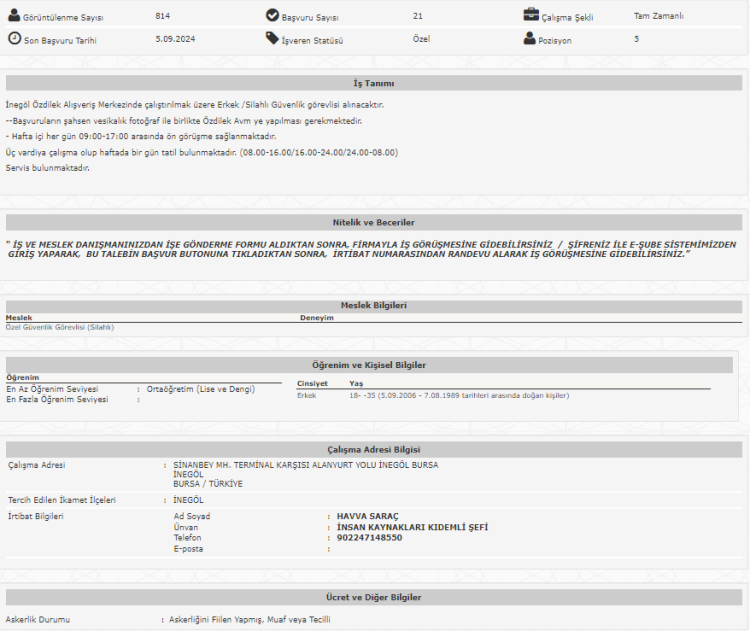750x631 pixels.
Task: Click the tag icon beside İşveren Statüsü
Action: click(272, 38)
